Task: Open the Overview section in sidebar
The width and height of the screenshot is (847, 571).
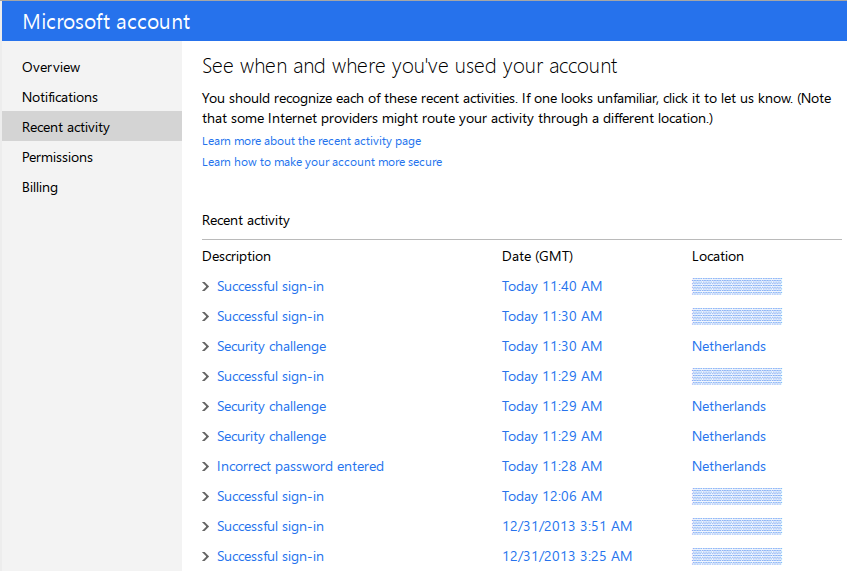Action: (51, 67)
